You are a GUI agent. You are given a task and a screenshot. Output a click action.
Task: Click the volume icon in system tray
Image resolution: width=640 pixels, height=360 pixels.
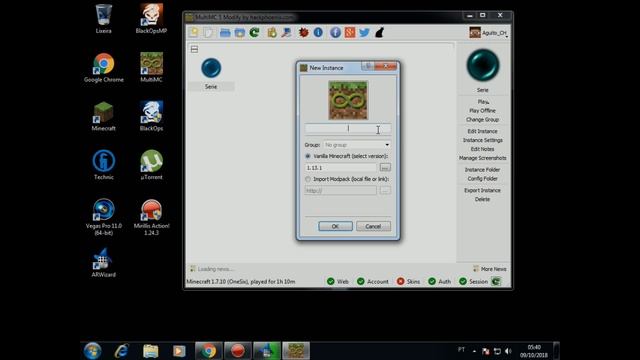click(508, 351)
